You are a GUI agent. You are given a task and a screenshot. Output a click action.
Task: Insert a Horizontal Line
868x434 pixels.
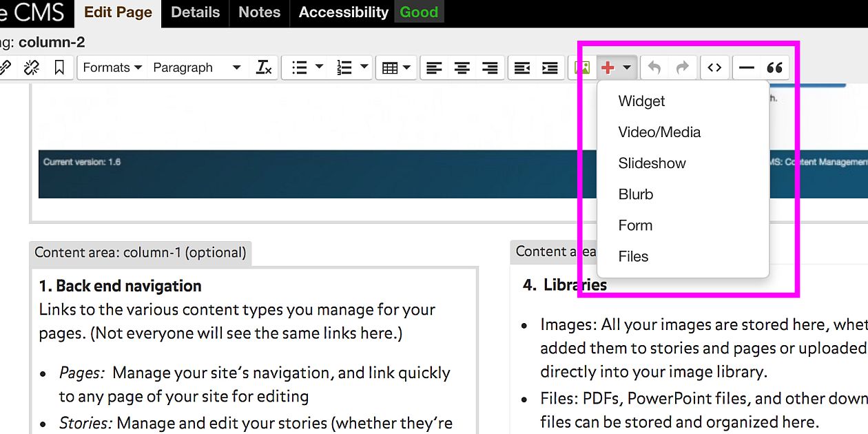pos(748,67)
